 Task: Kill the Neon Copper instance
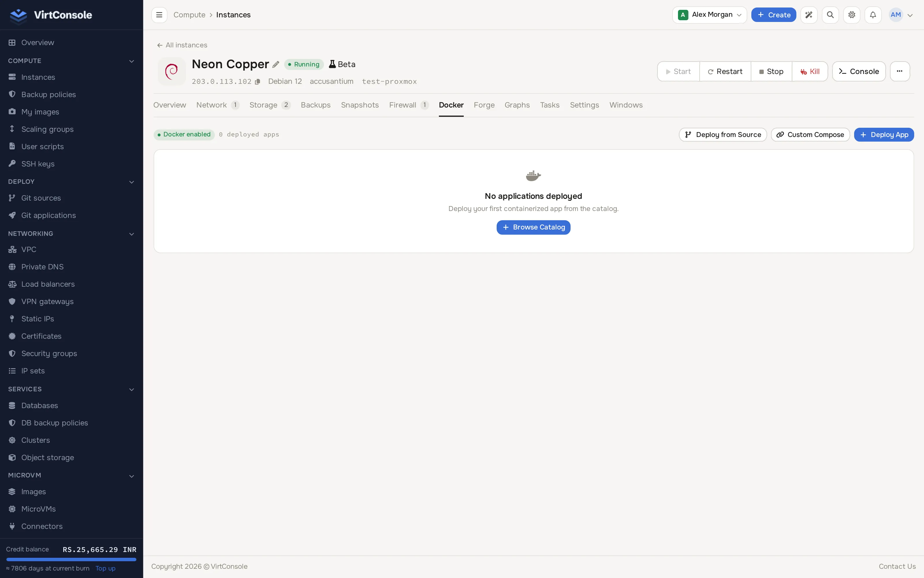tap(809, 71)
